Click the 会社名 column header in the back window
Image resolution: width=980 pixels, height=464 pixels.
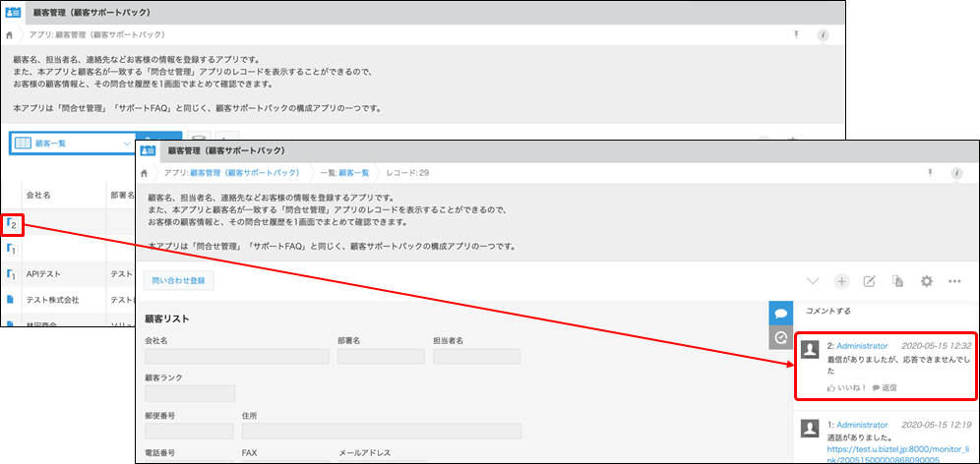[38, 195]
